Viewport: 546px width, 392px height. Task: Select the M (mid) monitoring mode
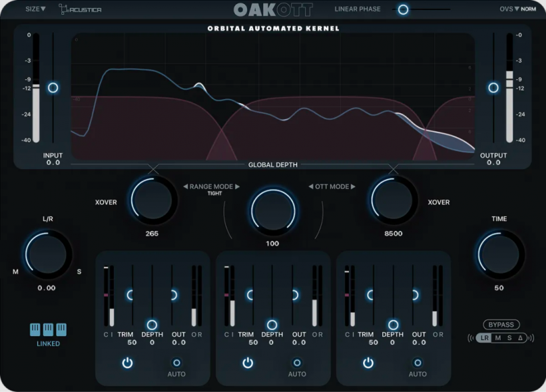(x=498, y=337)
